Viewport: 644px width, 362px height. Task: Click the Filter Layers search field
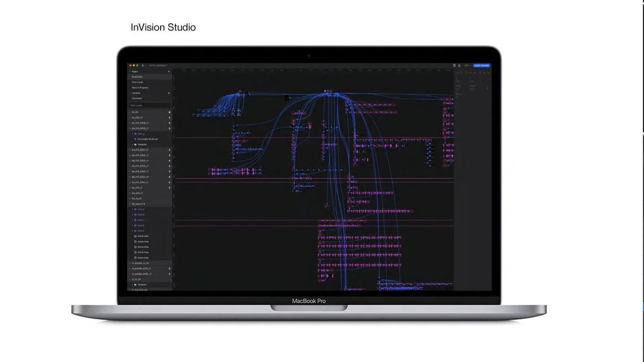[150, 105]
